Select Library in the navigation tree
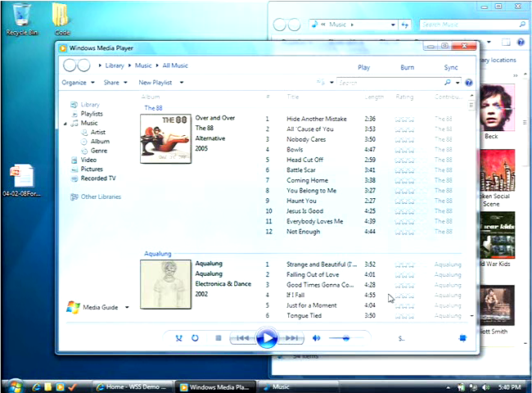The height and width of the screenshot is (393, 532). point(90,105)
